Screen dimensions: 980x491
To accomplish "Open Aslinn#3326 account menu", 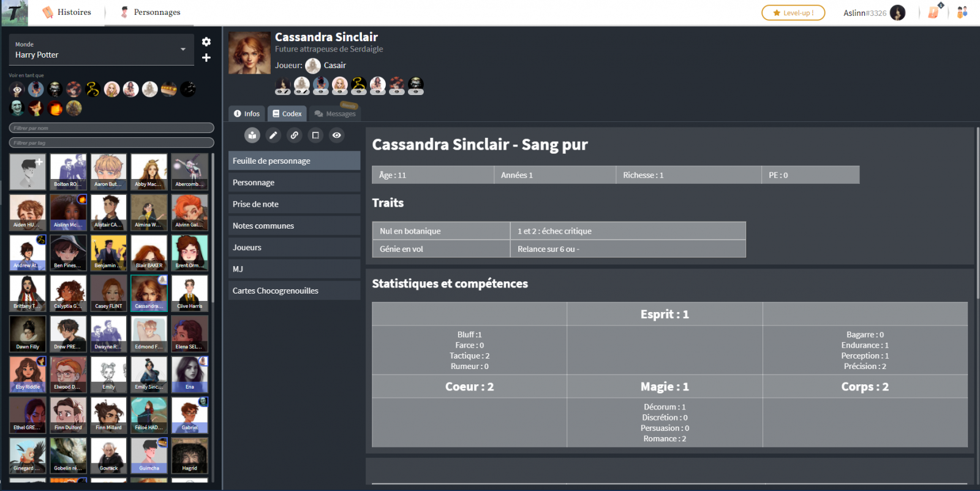I will point(873,13).
